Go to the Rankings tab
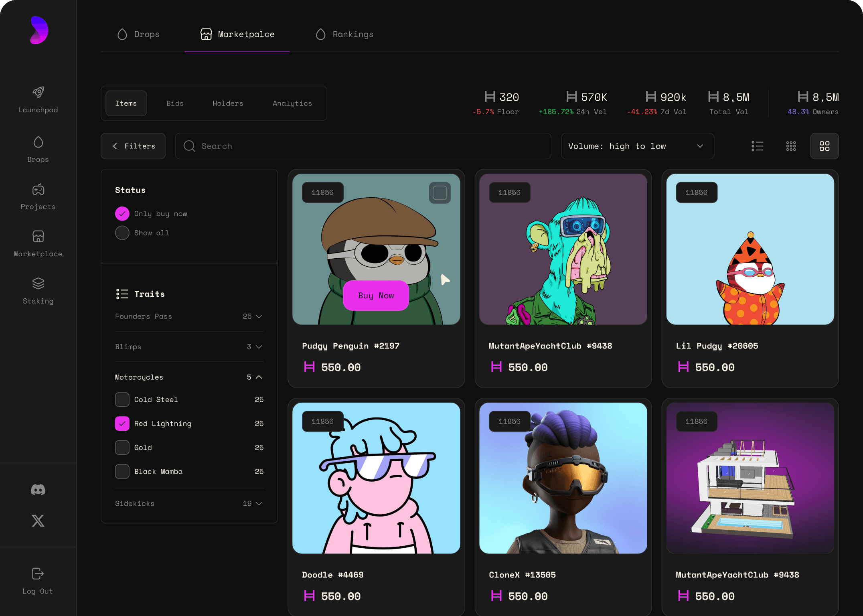 tap(345, 34)
